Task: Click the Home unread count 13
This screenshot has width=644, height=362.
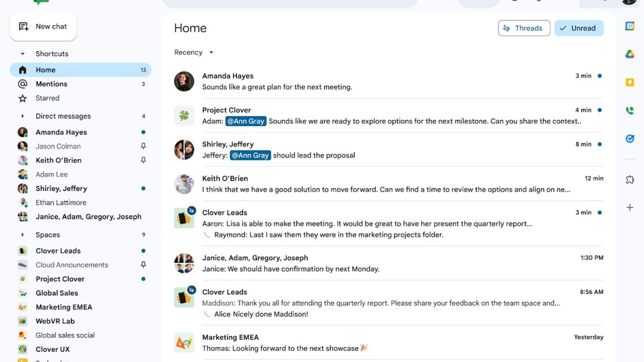Action: (x=143, y=70)
